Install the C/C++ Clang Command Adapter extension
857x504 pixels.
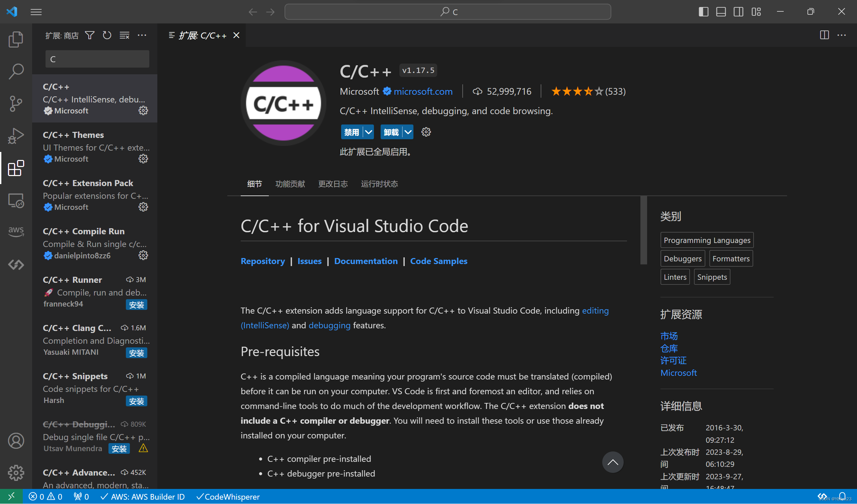click(x=136, y=353)
